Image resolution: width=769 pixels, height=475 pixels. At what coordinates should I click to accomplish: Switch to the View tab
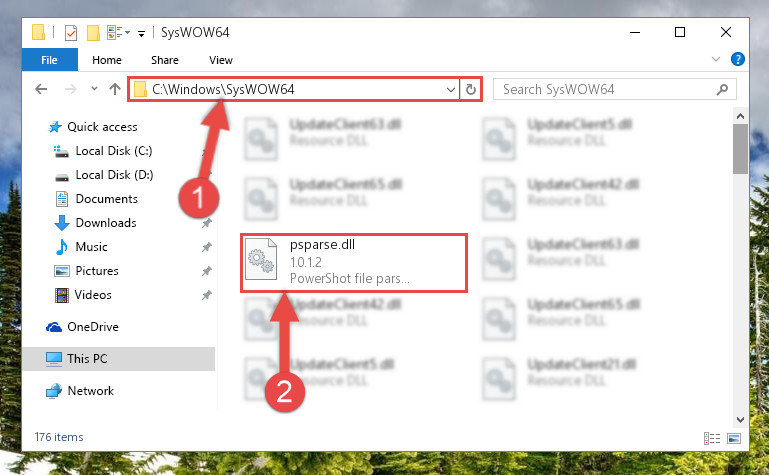tap(221, 60)
